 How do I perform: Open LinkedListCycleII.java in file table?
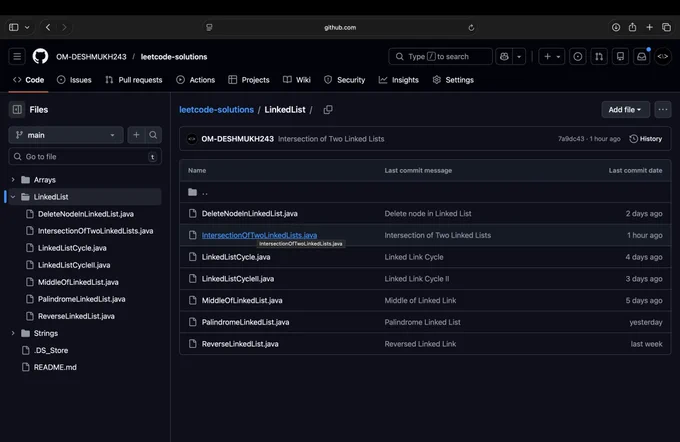coord(238,279)
